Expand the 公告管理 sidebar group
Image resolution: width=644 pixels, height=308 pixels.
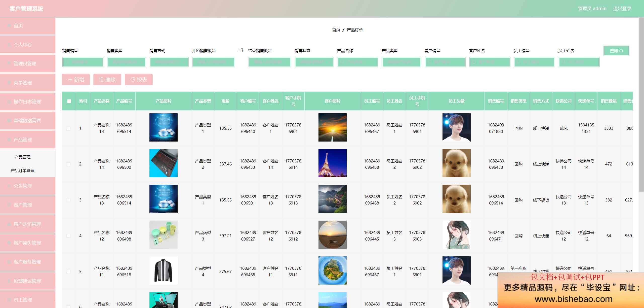[x=28, y=186]
